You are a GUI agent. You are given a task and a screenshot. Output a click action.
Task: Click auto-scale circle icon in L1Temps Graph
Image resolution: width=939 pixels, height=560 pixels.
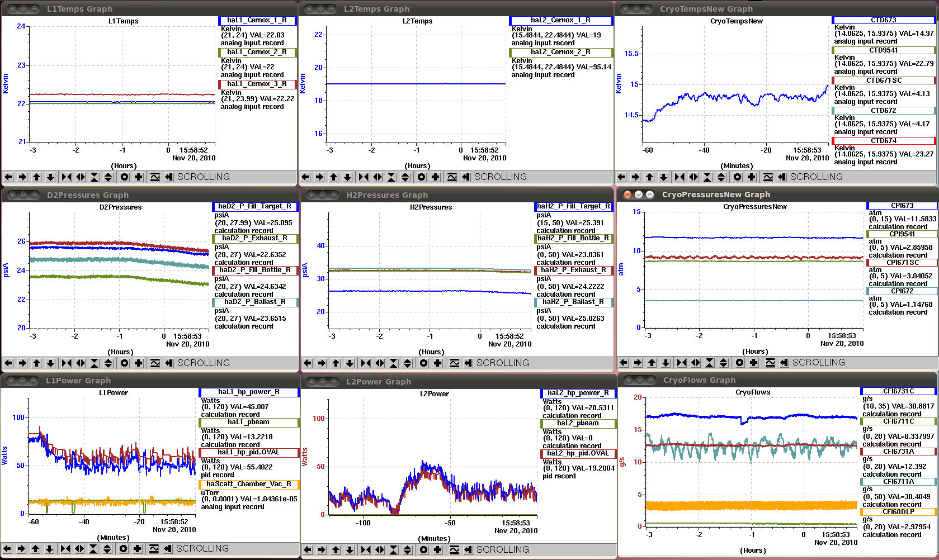(125, 177)
